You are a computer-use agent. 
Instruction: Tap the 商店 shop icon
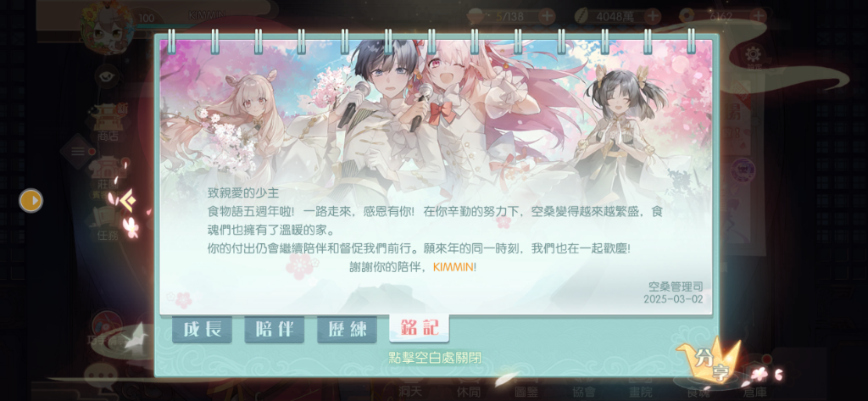tap(108, 120)
